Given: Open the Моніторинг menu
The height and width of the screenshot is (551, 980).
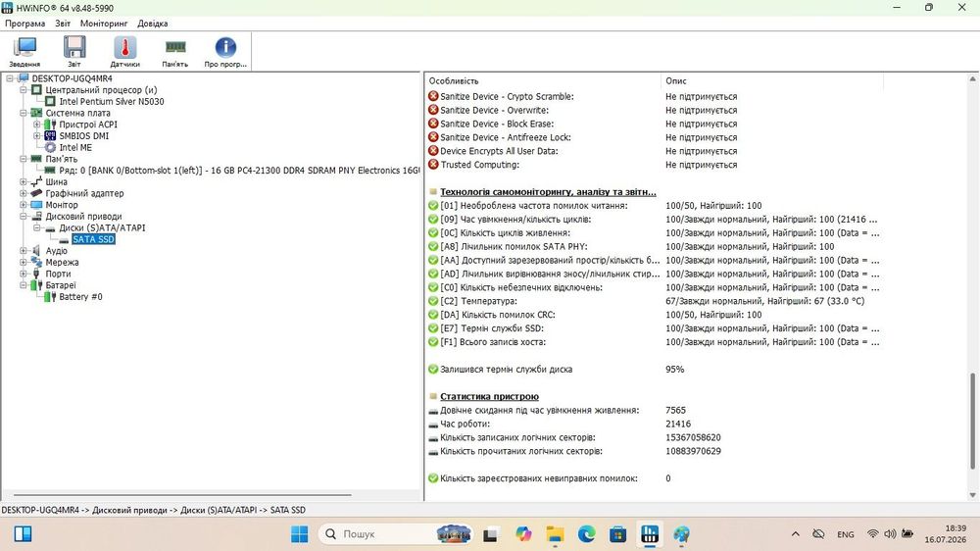Looking at the screenshot, I should point(104,24).
